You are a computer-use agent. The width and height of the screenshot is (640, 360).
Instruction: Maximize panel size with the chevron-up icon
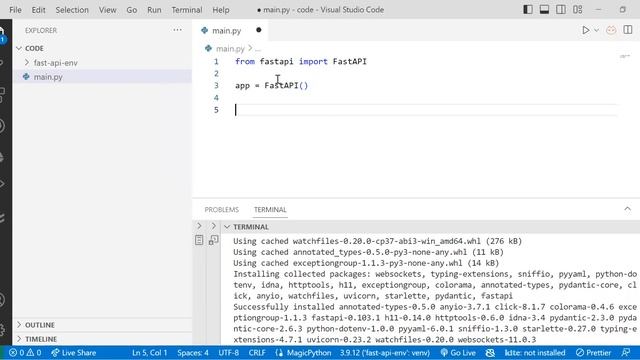[x=627, y=209]
